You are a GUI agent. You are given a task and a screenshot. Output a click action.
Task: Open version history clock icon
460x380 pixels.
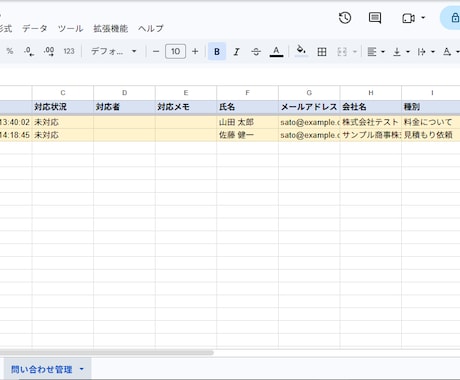(345, 18)
